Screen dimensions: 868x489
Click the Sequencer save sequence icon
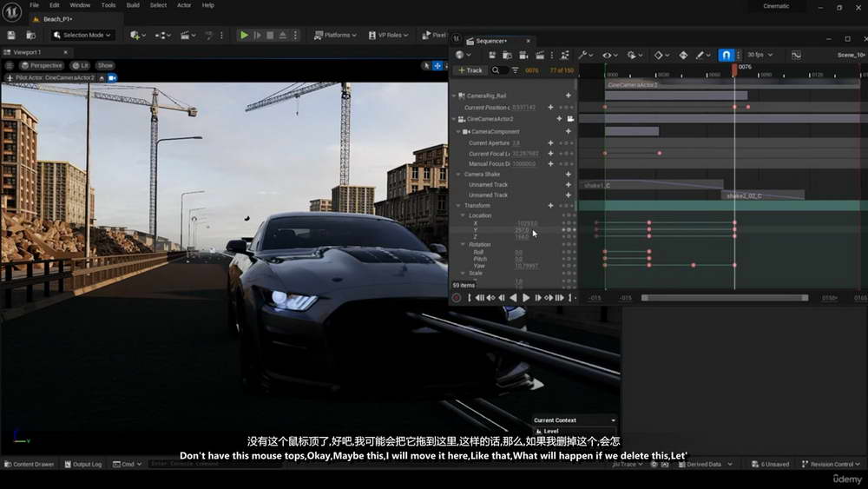(x=492, y=55)
